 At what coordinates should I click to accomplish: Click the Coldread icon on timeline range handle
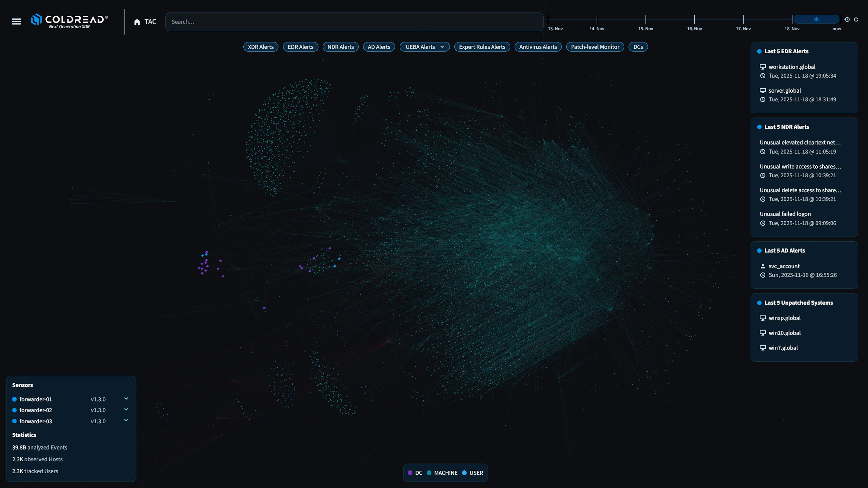pos(816,19)
